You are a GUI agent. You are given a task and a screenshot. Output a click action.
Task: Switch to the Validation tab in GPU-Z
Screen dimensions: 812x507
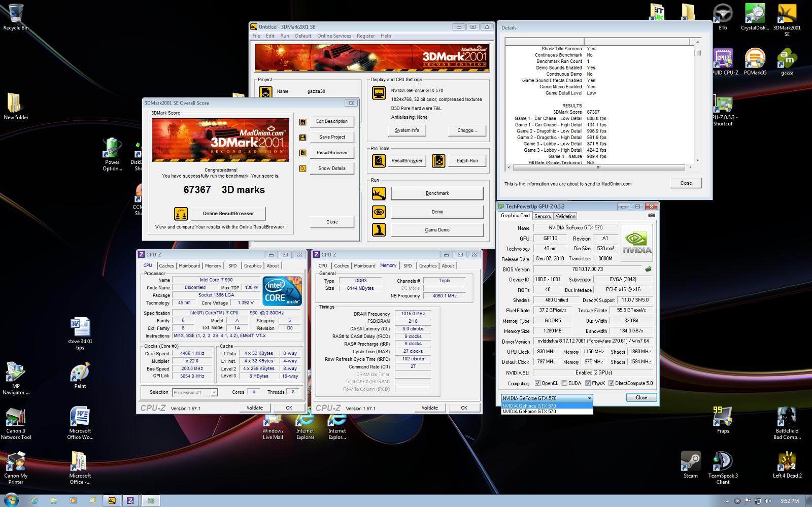[x=565, y=216]
